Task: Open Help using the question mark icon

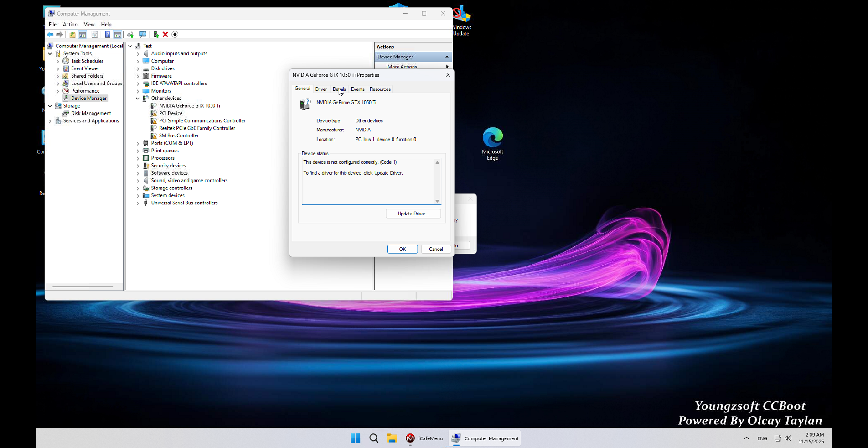Action: pyautogui.click(x=108, y=34)
